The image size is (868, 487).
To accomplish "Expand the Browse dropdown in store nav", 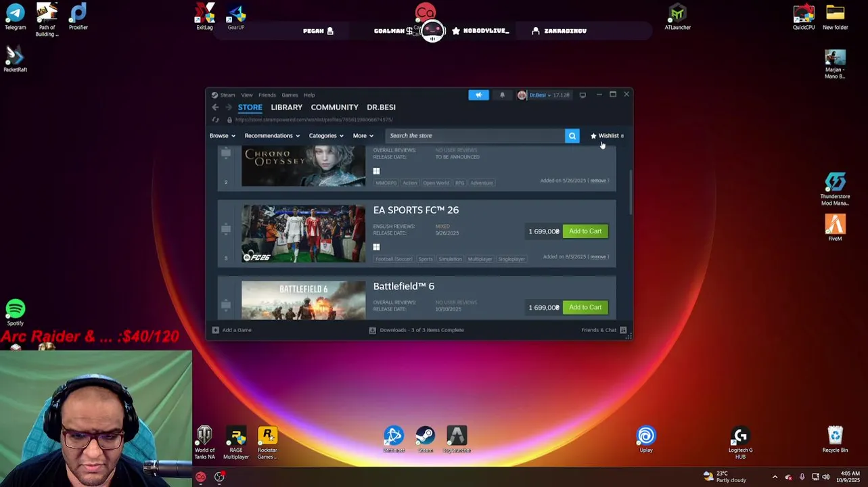I will [x=223, y=136].
